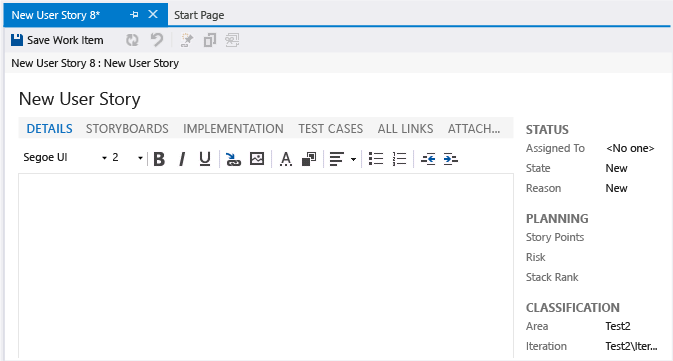The height and width of the screenshot is (361, 673).
Task: Toggle Bold formatting
Action: tap(159, 159)
